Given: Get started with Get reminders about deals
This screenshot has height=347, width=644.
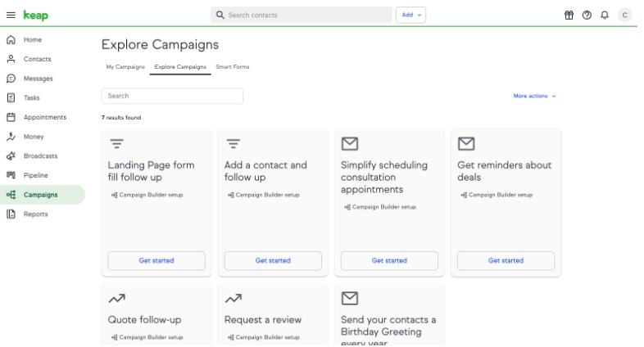Looking at the screenshot, I should pyautogui.click(x=506, y=260).
